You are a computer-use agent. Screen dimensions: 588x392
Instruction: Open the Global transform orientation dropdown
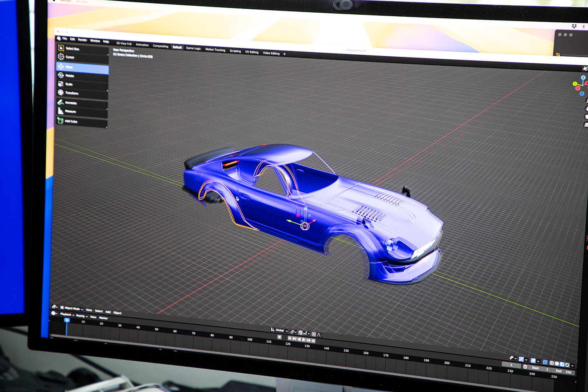(x=280, y=330)
